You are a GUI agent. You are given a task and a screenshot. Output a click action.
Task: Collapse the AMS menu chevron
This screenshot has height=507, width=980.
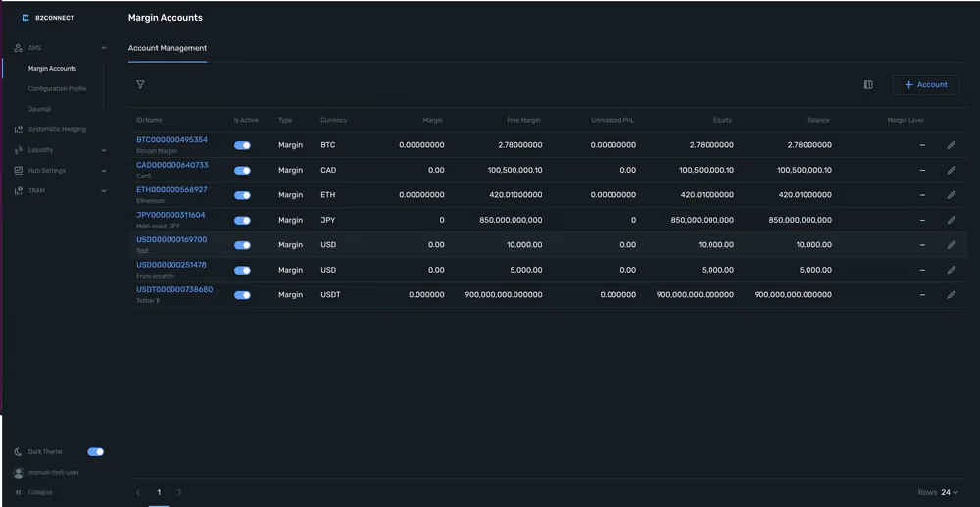pos(104,48)
